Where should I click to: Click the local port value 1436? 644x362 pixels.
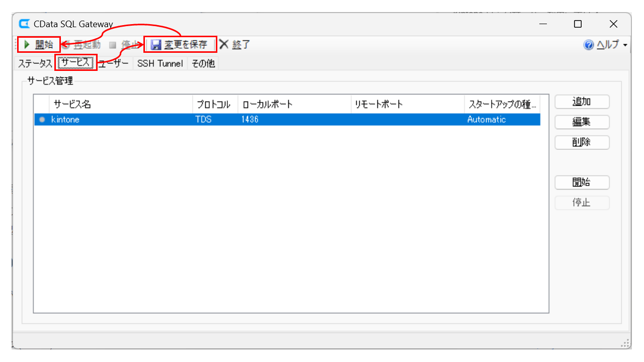pyautogui.click(x=250, y=120)
